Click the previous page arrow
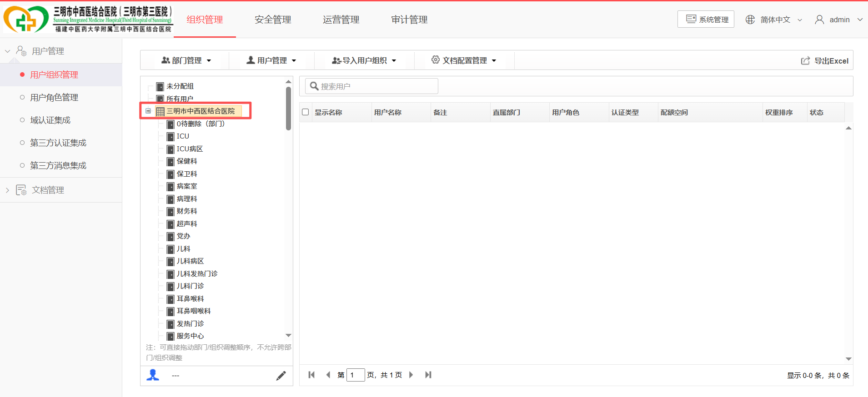Image resolution: width=868 pixels, height=397 pixels. coord(328,375)
